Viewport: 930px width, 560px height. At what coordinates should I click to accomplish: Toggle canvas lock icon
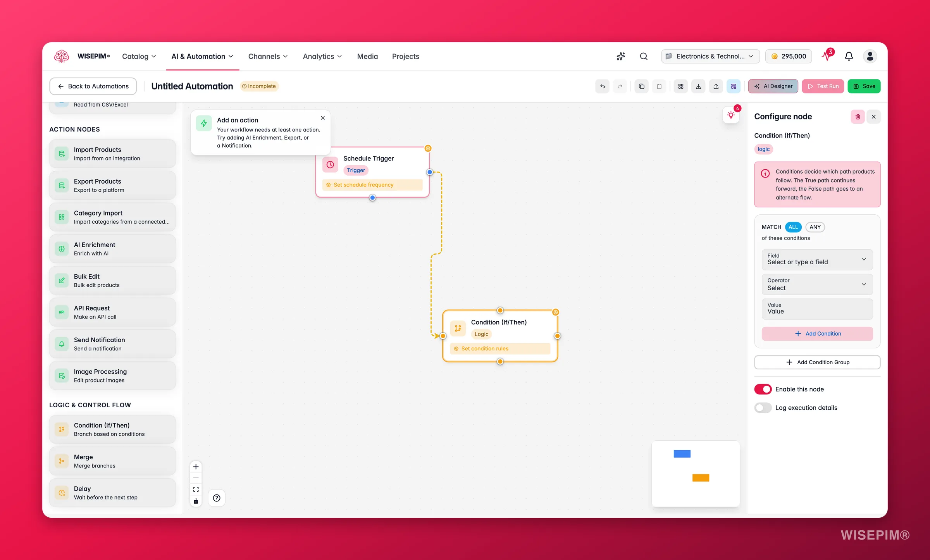196,501
